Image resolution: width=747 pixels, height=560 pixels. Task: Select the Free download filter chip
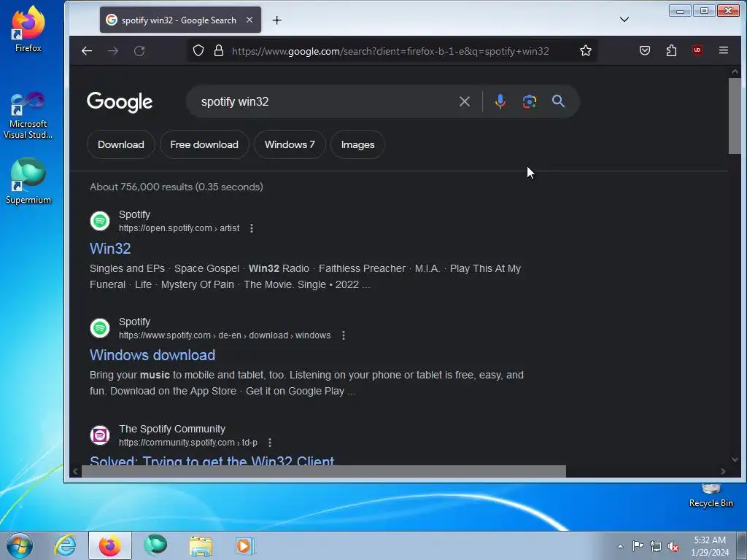tap(204, 145)
